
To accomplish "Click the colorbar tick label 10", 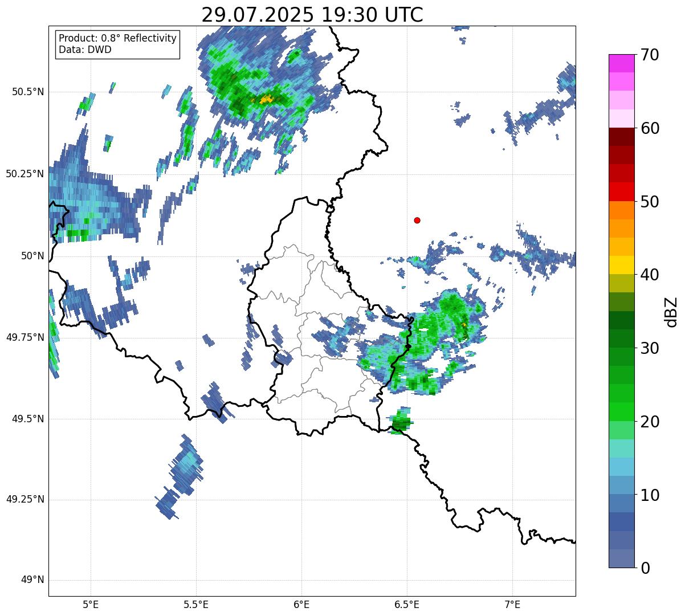I will 650,495.
